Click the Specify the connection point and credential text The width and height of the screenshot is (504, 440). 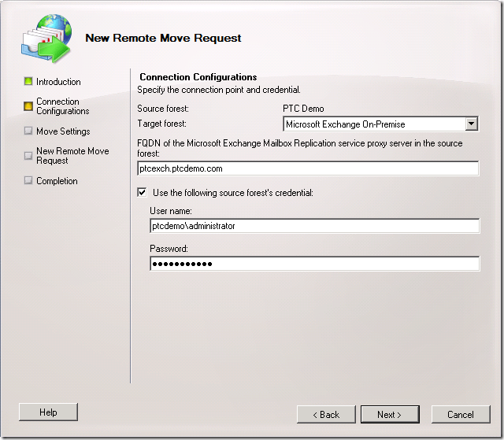[219, 90]
